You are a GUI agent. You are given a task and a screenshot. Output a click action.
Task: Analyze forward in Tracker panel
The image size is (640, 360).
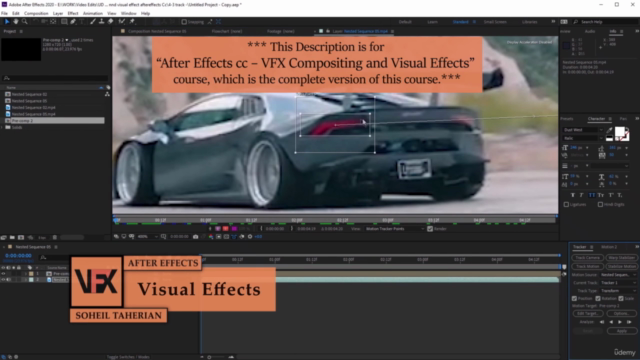point(620,322)
